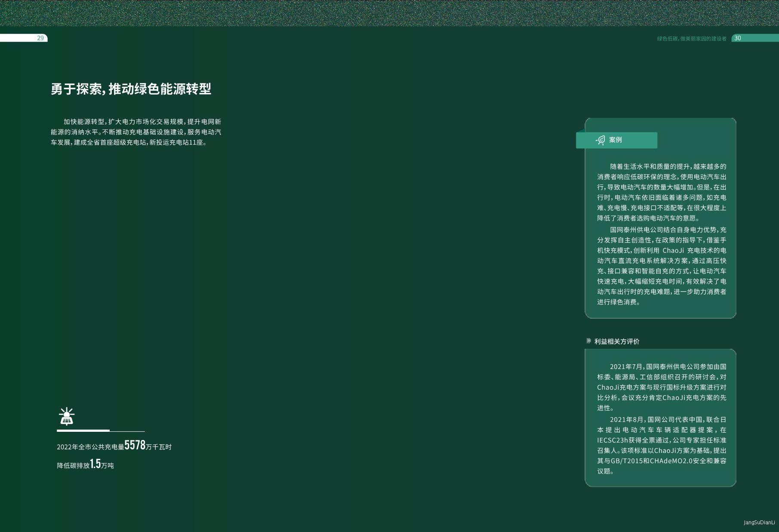The image size is (779, 532).
Task: Click the line 其与GB/T2015和CHAdeMO2.0安全和兼容
Action: point(662,461)
